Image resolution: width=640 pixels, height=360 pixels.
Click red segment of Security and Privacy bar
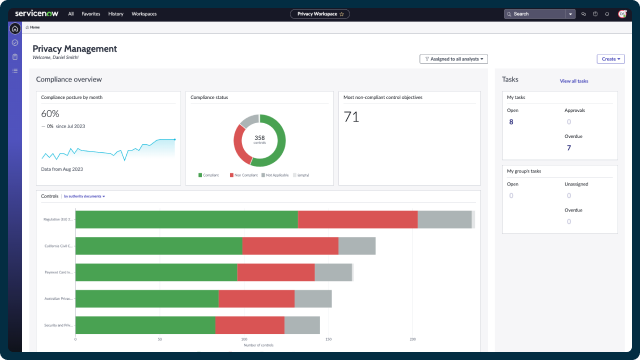coord(250,325)
